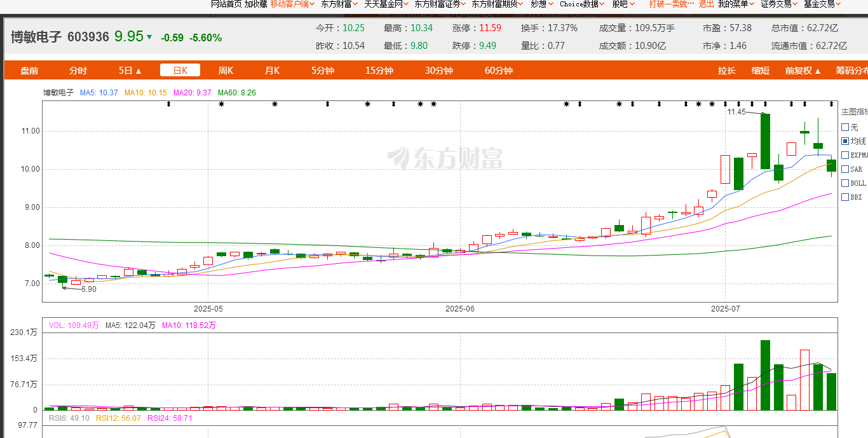Viewport: 868px width, 438px height.
Task: Click event marker above the 2025-07 gridline
Action: pos(726,104)
